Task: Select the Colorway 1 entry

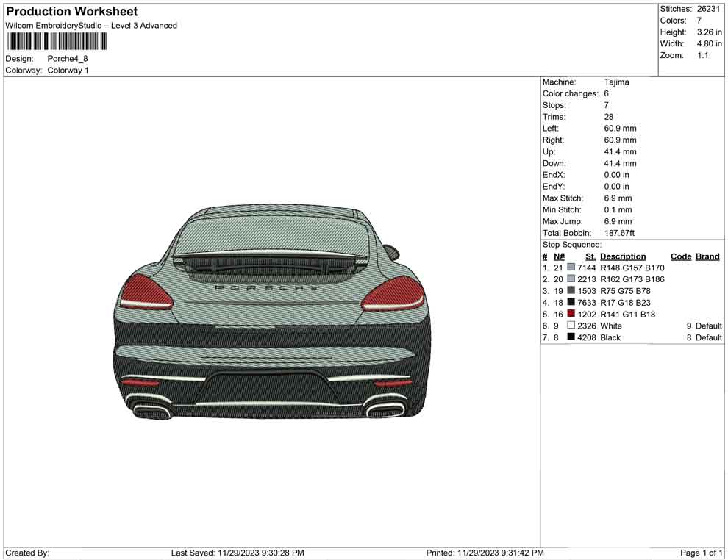Action: coord(68,71)
